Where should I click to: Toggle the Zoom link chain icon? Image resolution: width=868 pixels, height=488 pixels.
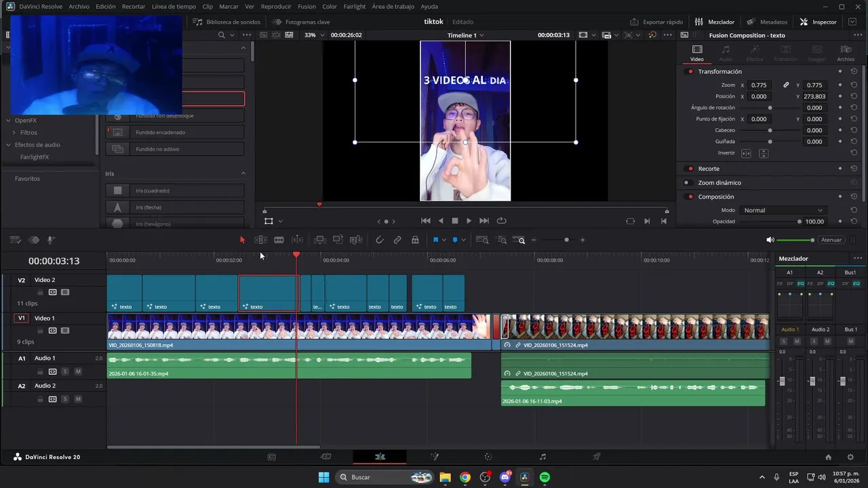pyautogui.click(x=786, y=85)
